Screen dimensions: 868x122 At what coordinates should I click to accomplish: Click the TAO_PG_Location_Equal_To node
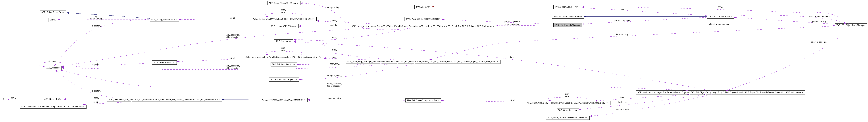click(x=283, y=79)
